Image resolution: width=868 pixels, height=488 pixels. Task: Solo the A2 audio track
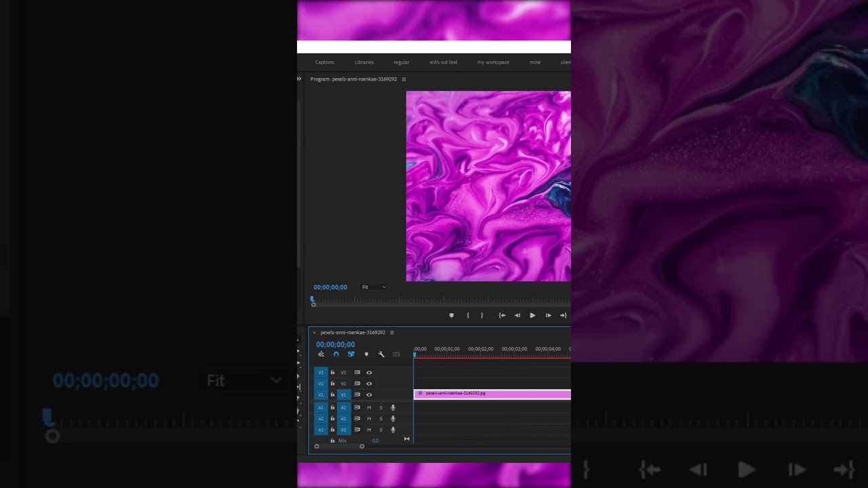click(x=381, y=419)
